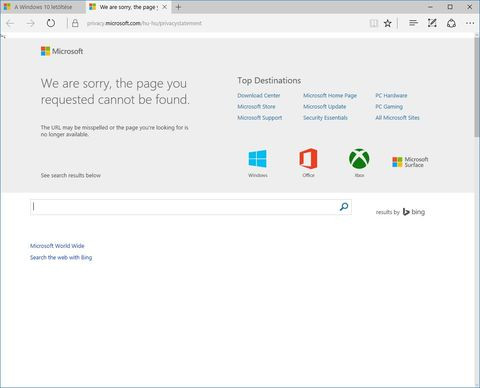Maximize the browser window
Screen dimensions: 480x388
[x=450, y=7]
